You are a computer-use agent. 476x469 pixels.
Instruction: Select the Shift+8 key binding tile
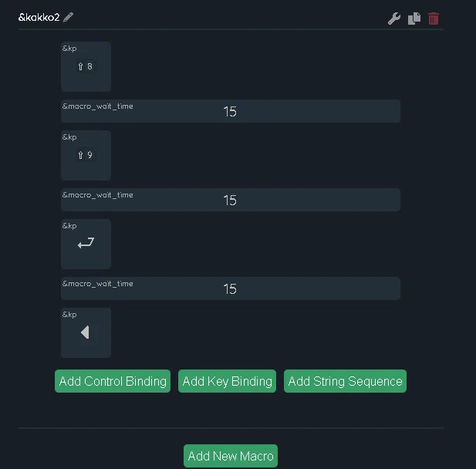point(86,67)
